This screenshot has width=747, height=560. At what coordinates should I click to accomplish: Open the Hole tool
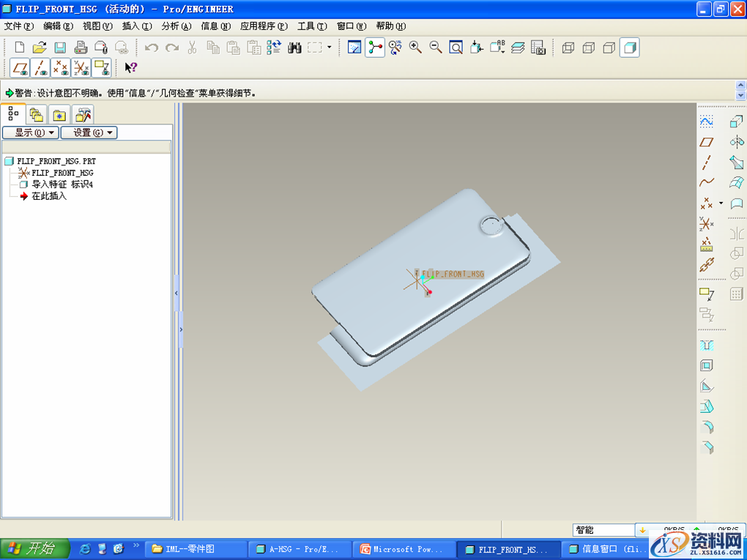click(706, 346)
